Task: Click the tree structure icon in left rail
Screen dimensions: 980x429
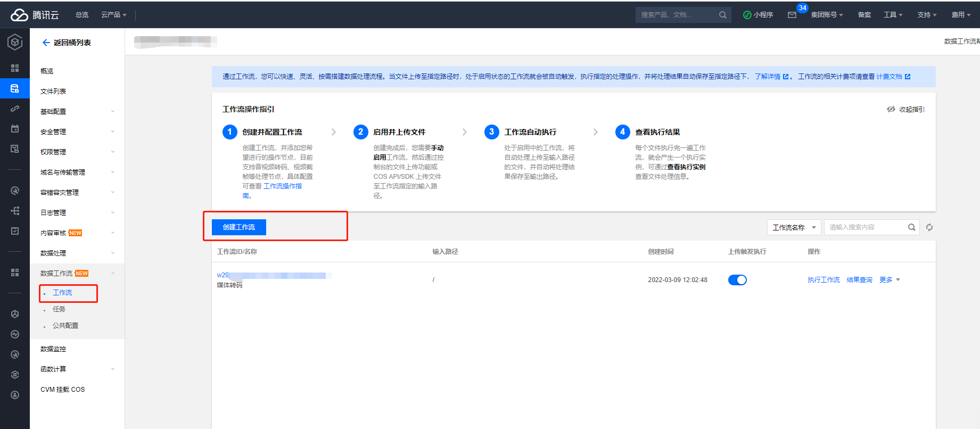Action: tap(15, 211)
